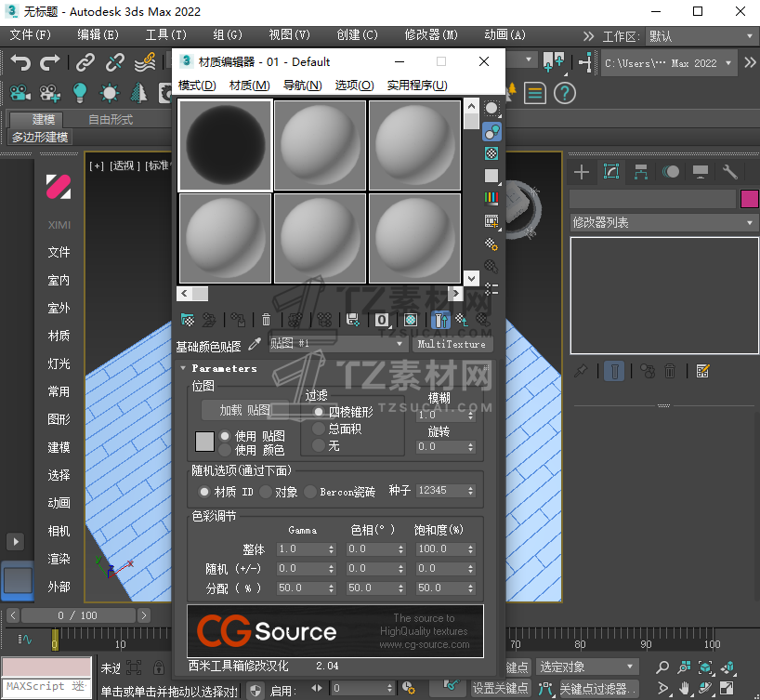Click the delete trash icon in material toolbar
The height and width of the screenshot is (700, 760).
[x=267, y=320]
